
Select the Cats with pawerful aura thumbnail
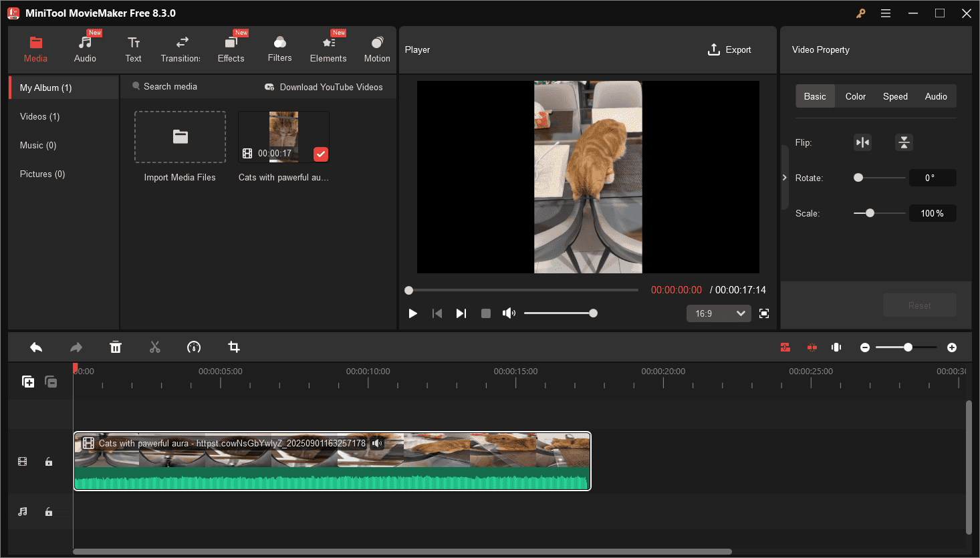(283, 137)
